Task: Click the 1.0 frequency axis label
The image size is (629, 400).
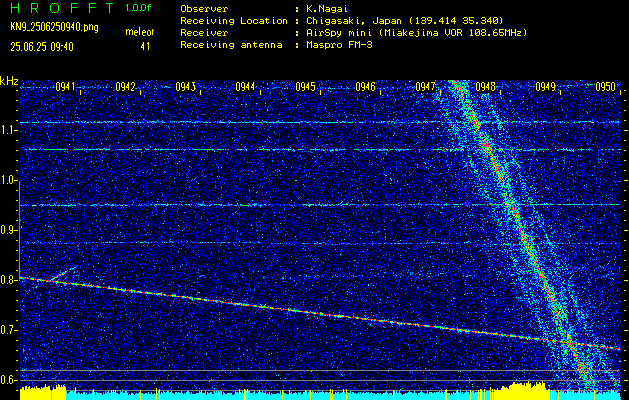Action: 8,180
